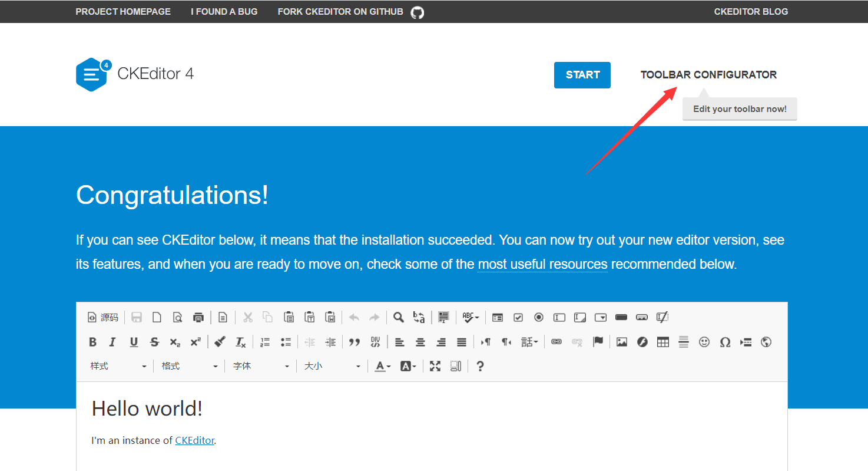
Task: Click the Paste as plain text icon
Action: [309, 317]
